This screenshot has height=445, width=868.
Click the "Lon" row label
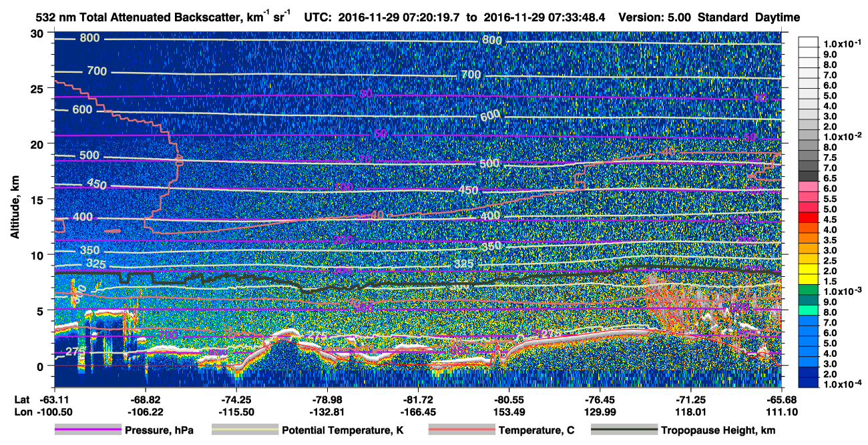pos(22,412)
